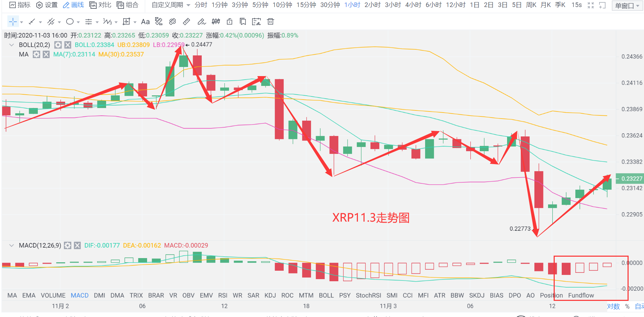Expand the rectangle measure tool dropdown arrow
This screenshot has height=317, width=644.
[x=135, y=22]
